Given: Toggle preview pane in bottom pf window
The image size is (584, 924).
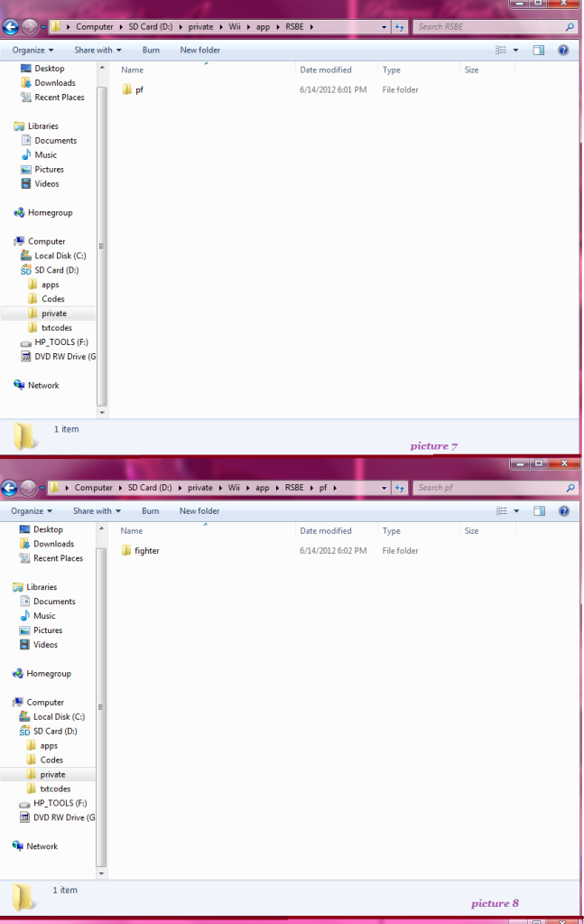Looking at the screenshot, I should pyautogui.click(x=539, y=511).
